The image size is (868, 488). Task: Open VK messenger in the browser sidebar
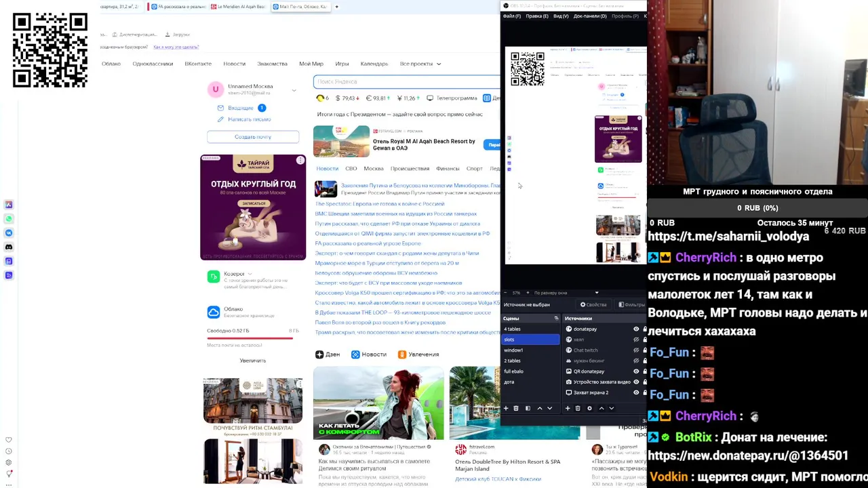9,233
